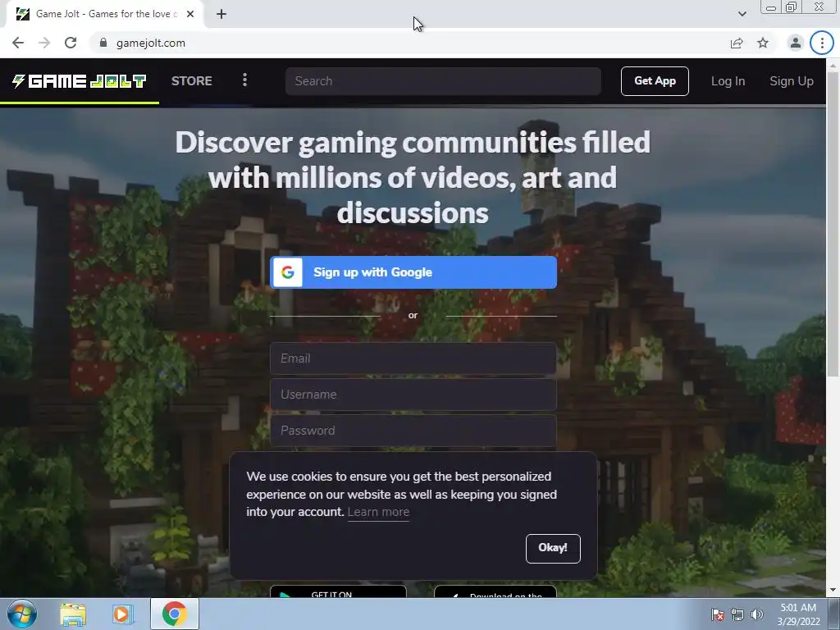Screen dimensions: 840x630
Task: Open the three-dot navigation menu beside STORE
Action: click(244, 80)
